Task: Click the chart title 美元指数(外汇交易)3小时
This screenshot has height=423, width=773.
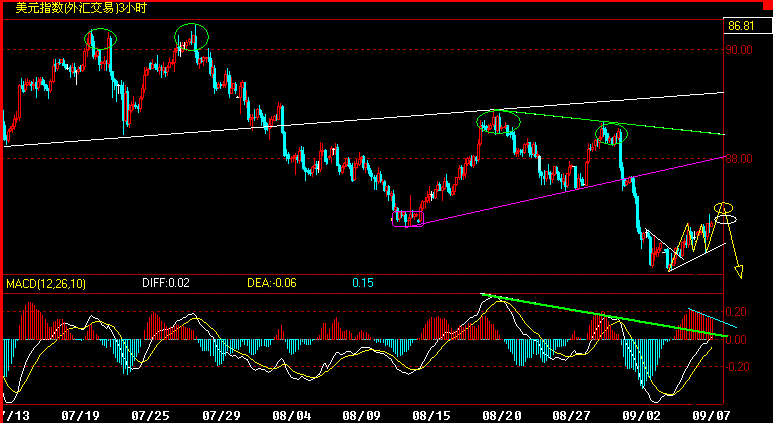Action: point(81,8)
